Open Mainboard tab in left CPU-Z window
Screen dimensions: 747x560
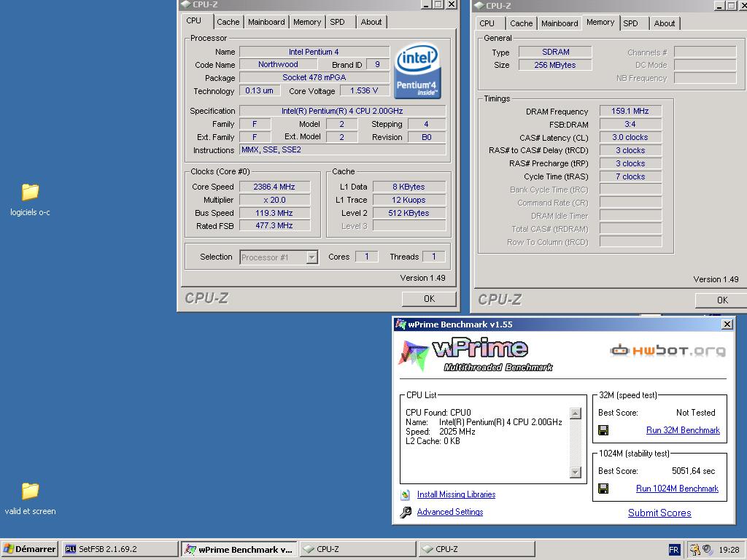pyautogui.click(x=266, y=22)
